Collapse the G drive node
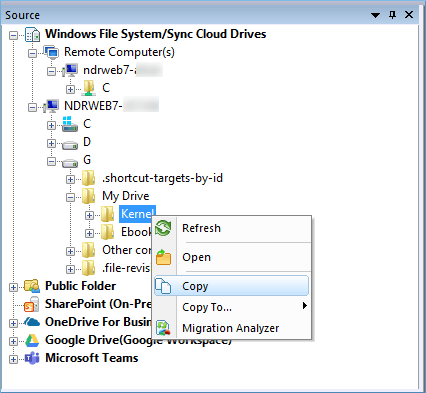The width and height of the screenshot is (426, 393). click(x=51, y=161)
